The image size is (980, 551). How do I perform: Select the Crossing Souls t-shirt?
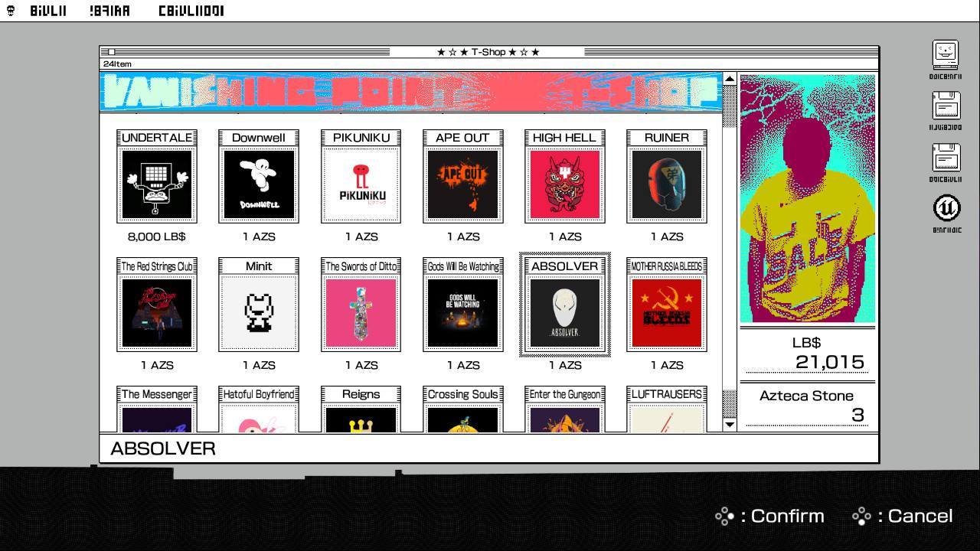coord(462,409)
